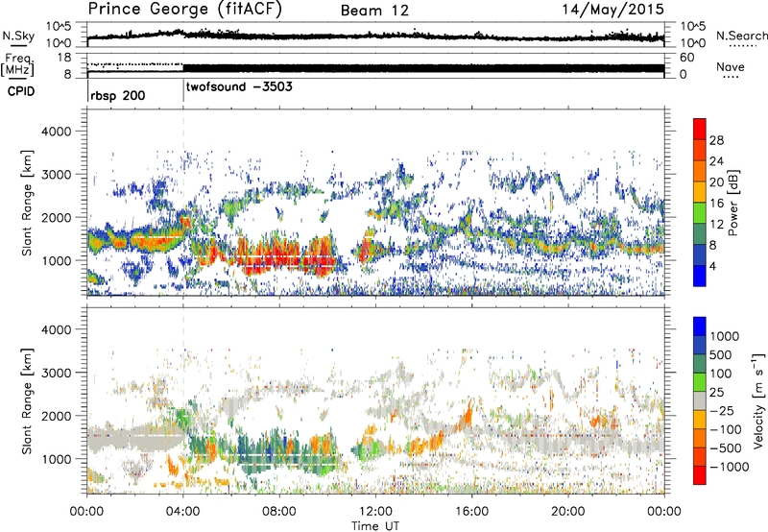Viewport: 768px width, 532px height.
Task: Click the "2000" tick of the power panel
Action: pyautogui.click(x=56, y=217)
